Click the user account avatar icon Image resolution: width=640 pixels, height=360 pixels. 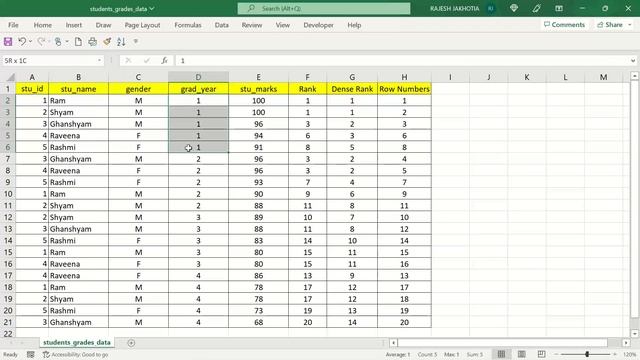(491, 8)
